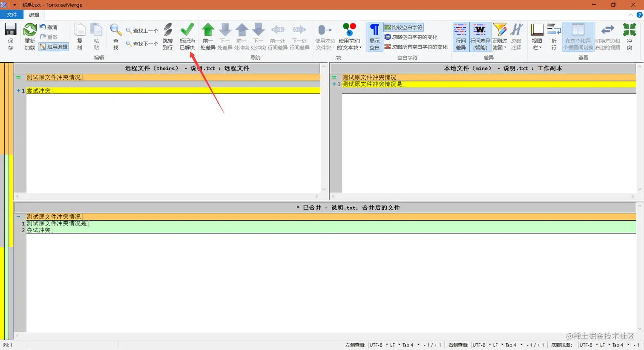Toggle 显示空白 whitespace display
This screenshot has width=644, height=350.
pos(374,37)
